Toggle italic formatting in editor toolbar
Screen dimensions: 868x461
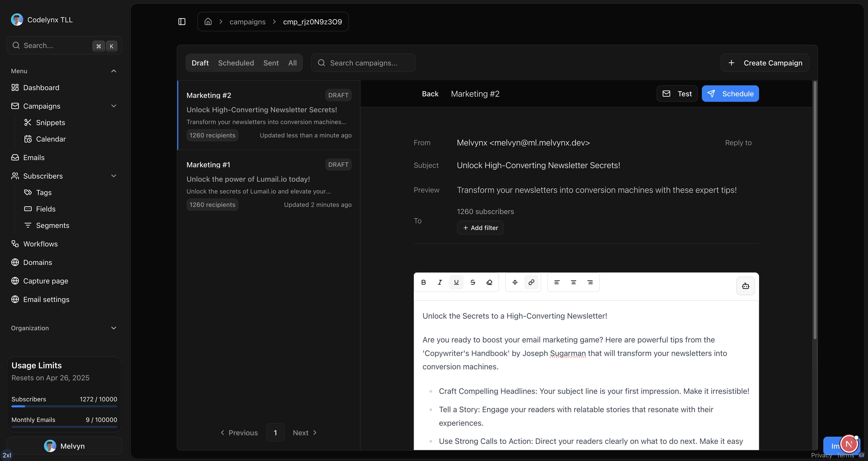pos(440,282)
